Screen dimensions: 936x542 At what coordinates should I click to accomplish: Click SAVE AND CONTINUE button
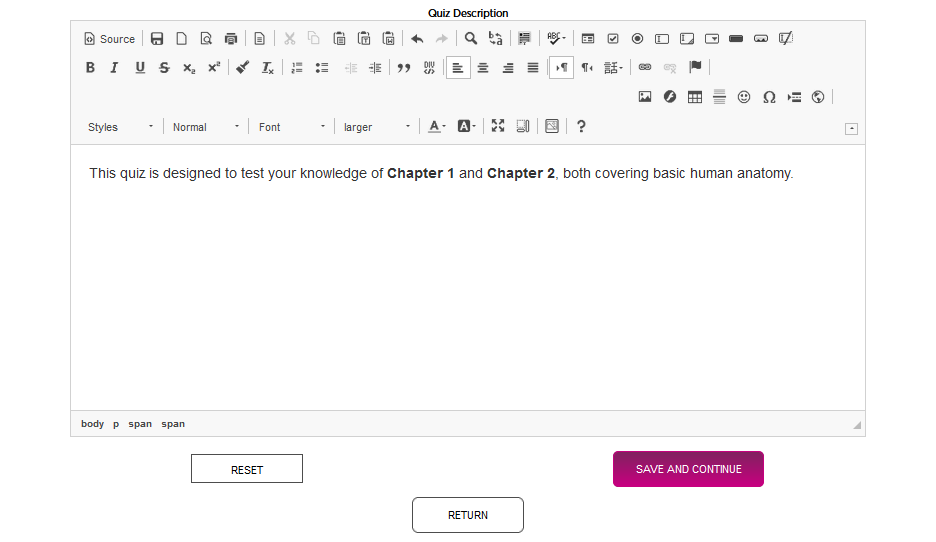coord(688,469)
